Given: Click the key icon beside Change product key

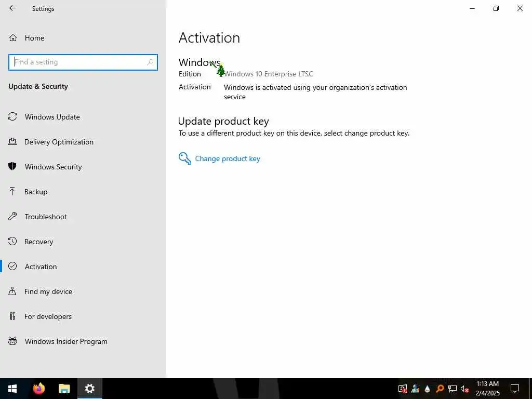Looking at the screenshot, I should pos(185,158).
